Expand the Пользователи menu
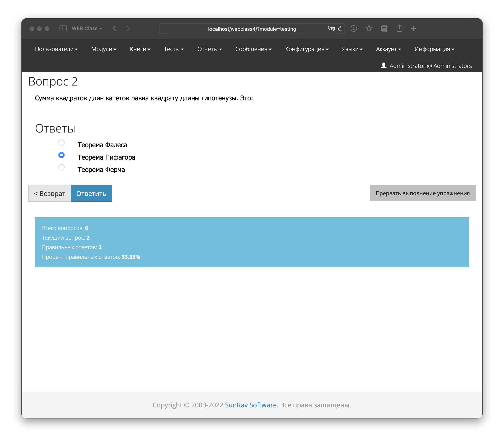504x443 pixels. click(x=56, y=49)
